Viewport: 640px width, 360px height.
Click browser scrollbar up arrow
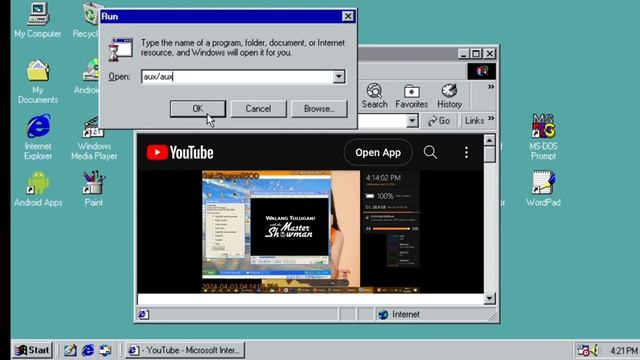pos(489,140)
